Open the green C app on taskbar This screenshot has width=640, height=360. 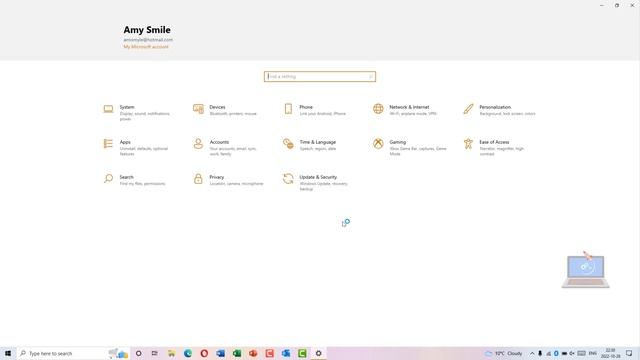[x=302, y=353]
